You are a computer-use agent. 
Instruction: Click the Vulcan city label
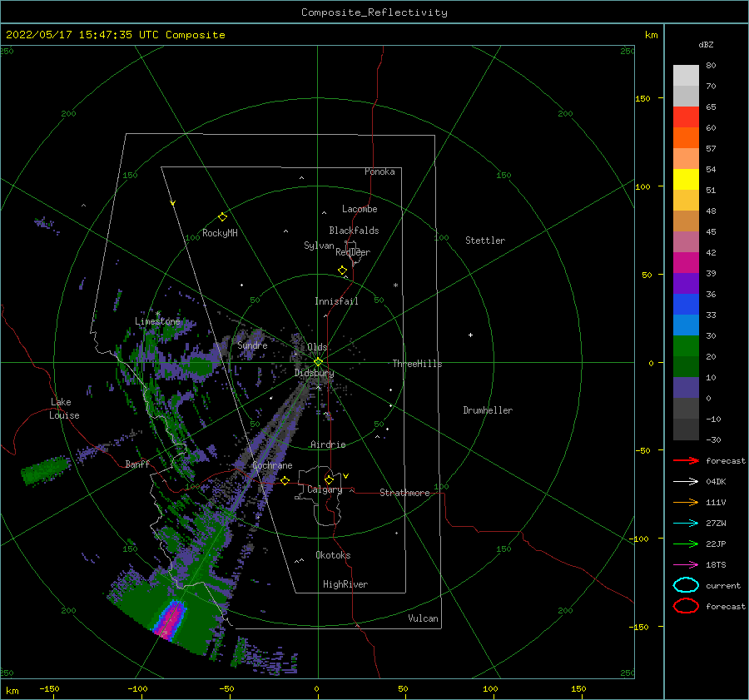point(423,618)
